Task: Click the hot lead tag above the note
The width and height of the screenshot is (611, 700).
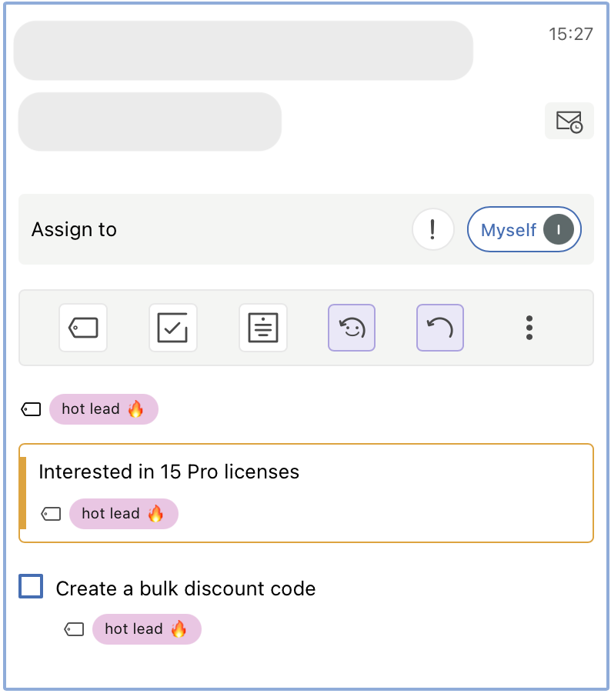Action: 104,409
